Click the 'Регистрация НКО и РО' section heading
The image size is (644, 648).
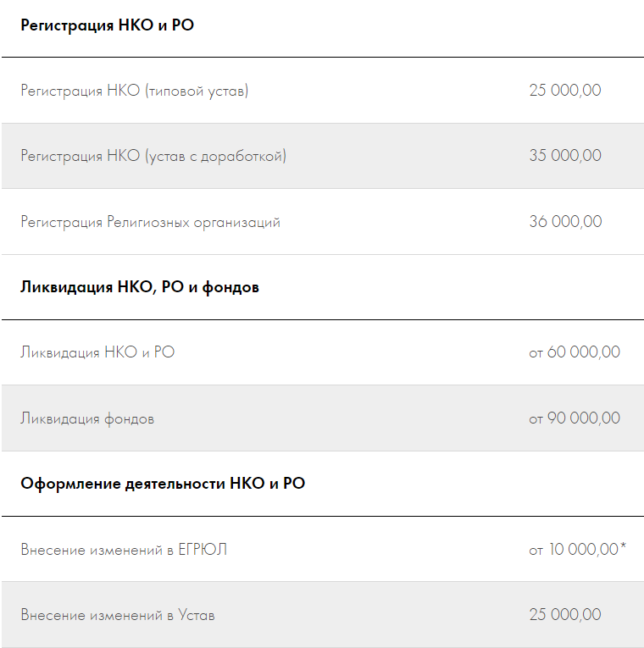point(107,25)
